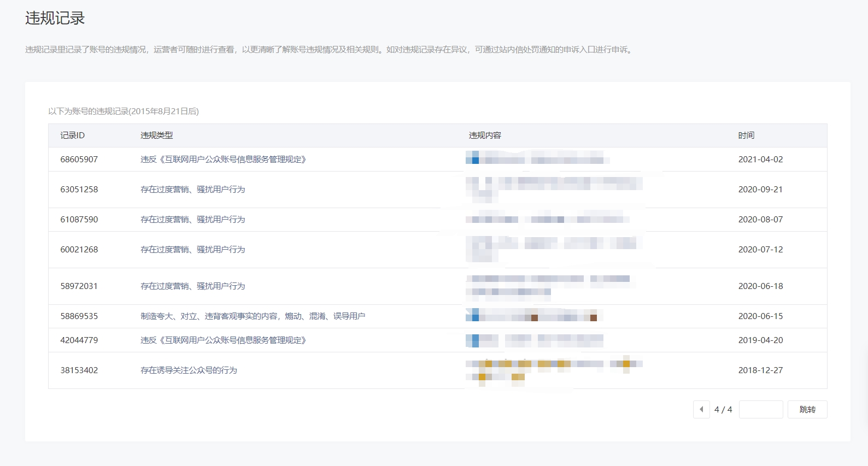Select record ID 68605907
The image size is (868, 466).
point(79,160)
